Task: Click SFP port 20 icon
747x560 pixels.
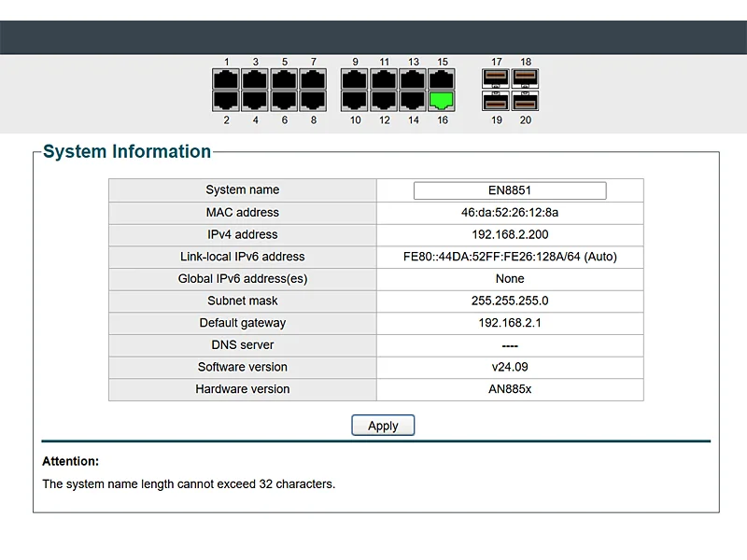Action: 526,101
